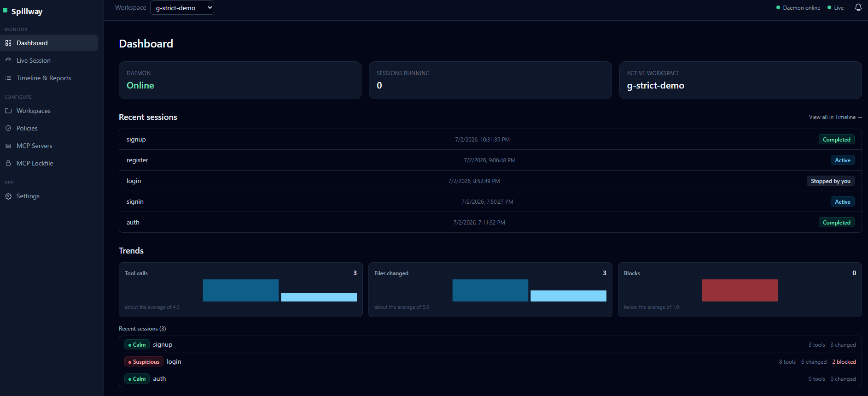Click the Policies shield icon
868x396 pixels.
[x=8, y=128]
